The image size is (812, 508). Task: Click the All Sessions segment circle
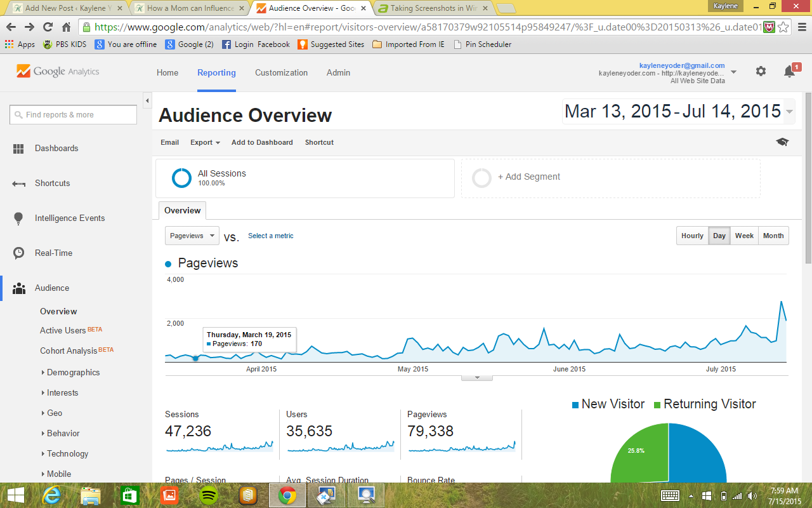[x=181, y=178]
